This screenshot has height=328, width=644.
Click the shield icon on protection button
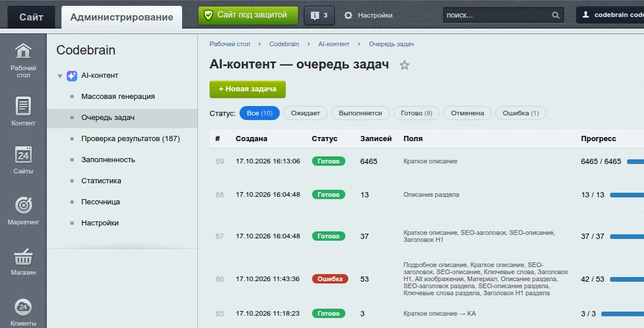click(x=208, y=15)
